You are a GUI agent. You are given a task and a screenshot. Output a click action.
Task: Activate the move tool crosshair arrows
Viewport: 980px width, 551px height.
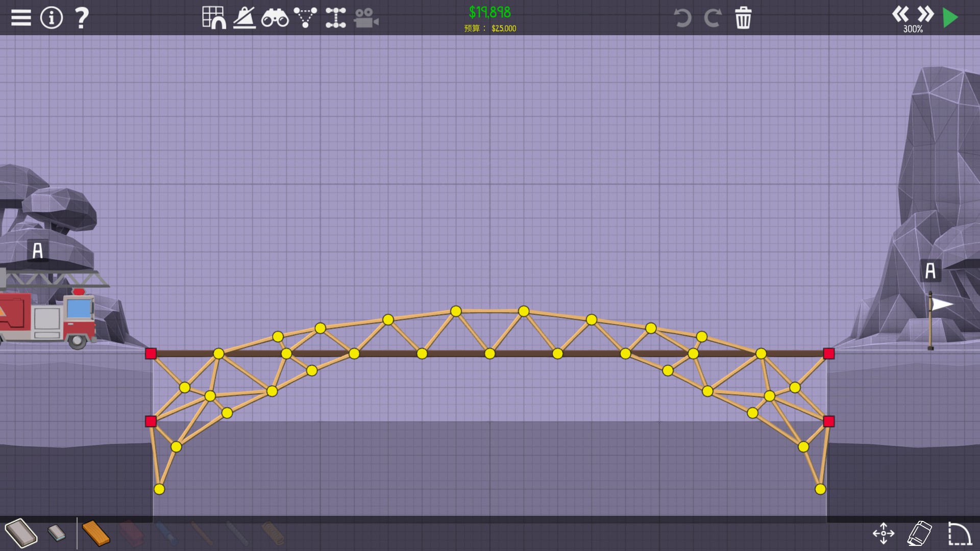coord(884,534)
